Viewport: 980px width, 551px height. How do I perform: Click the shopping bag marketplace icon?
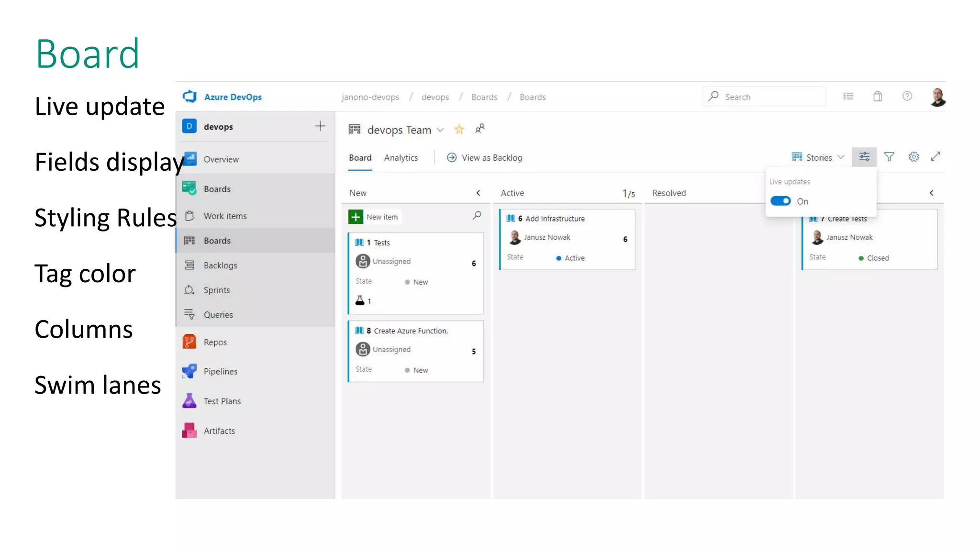[x=878, y=97]
